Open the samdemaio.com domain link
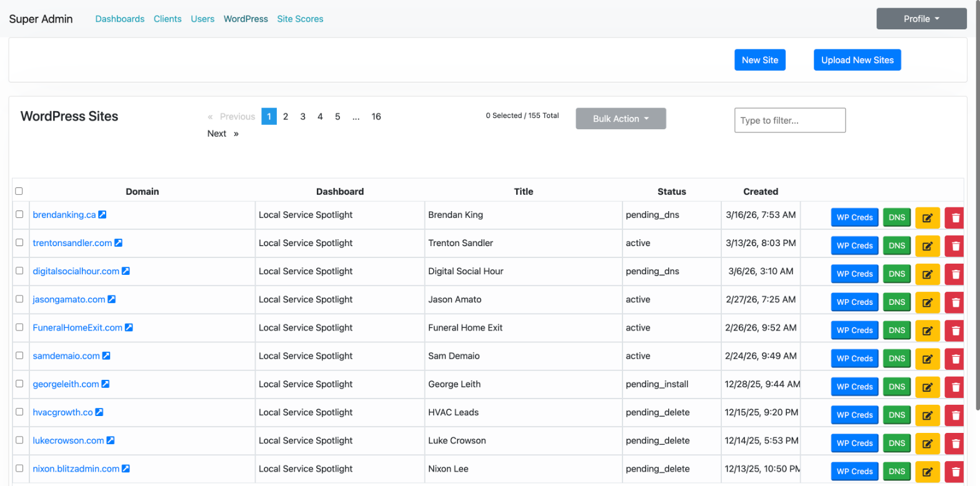Image resolution: width=980 pixels, height=486 pixels. [x=66, y=355]
